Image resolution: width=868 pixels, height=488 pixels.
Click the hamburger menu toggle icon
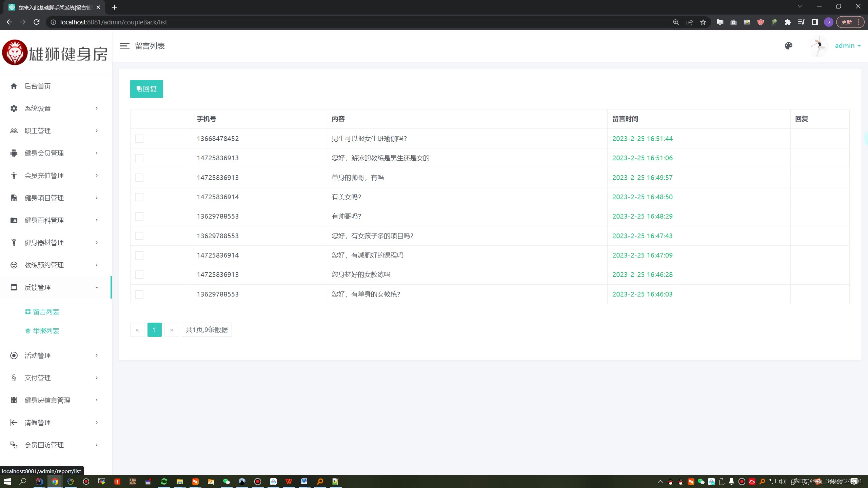[124, 46]
